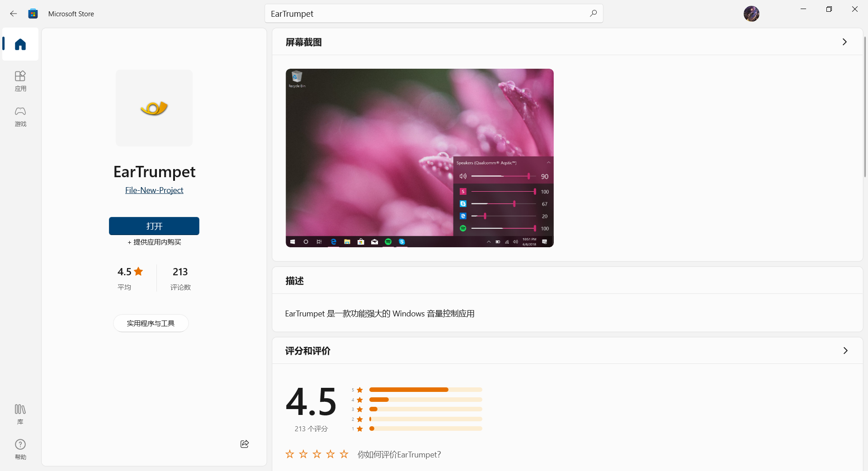This screenshot has width=868, height=471.
Task: Rate EarTrumpet two stars
Action: coord(303,454)
